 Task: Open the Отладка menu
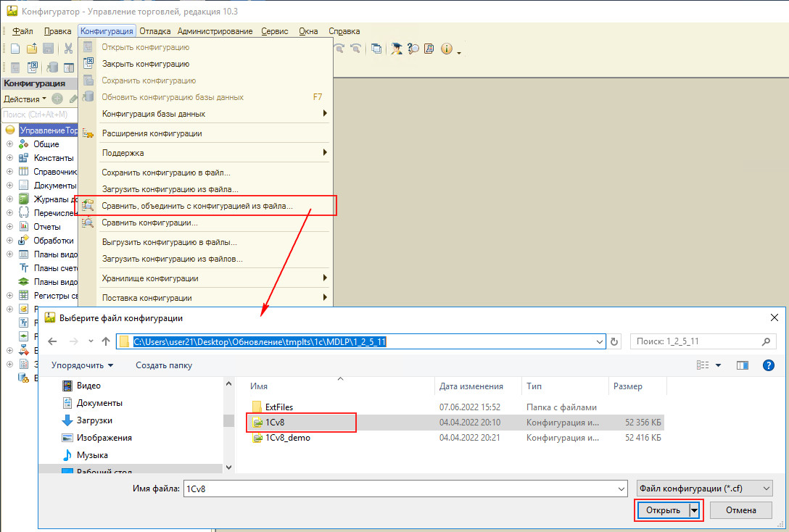pos(155,31)
